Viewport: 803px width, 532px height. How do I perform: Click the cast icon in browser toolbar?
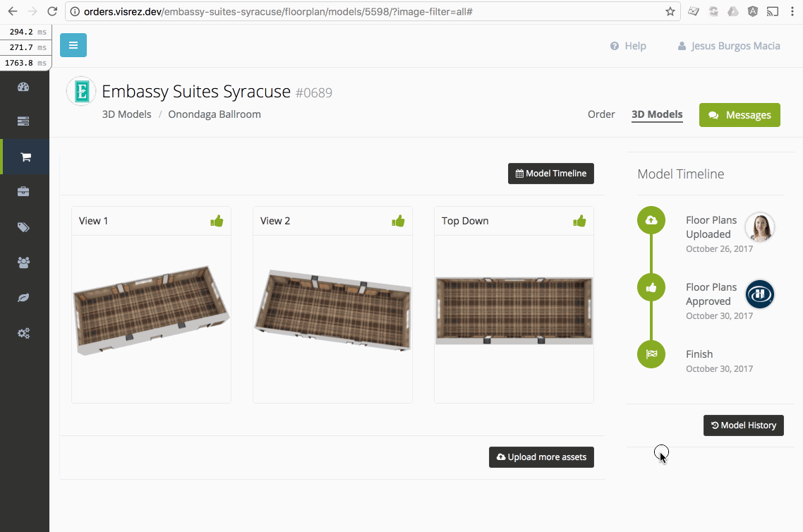772,11
